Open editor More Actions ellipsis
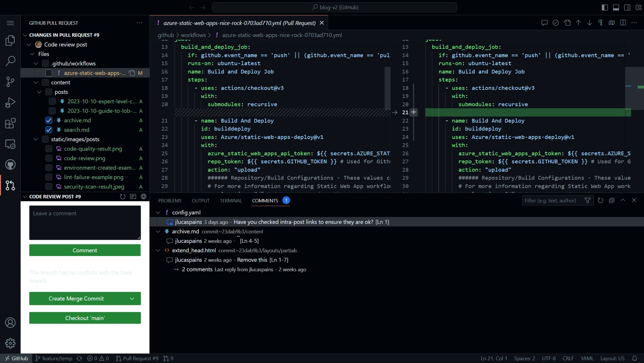Screen dimensions: 644x363 (x=634, y=23)
